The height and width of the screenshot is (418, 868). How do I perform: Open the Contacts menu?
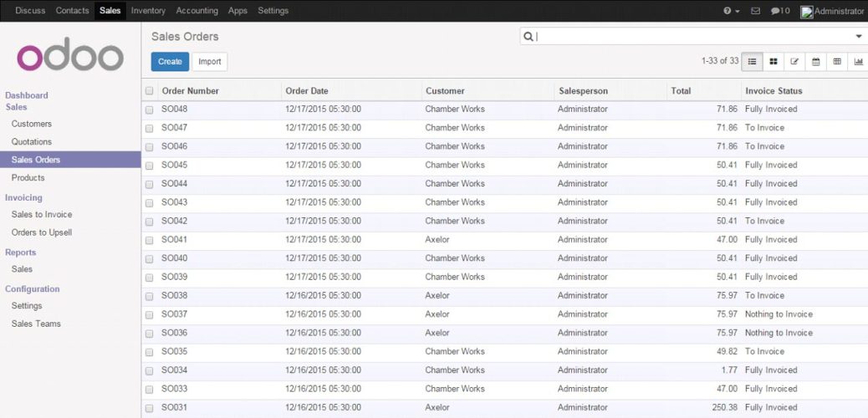pos(72,11)
